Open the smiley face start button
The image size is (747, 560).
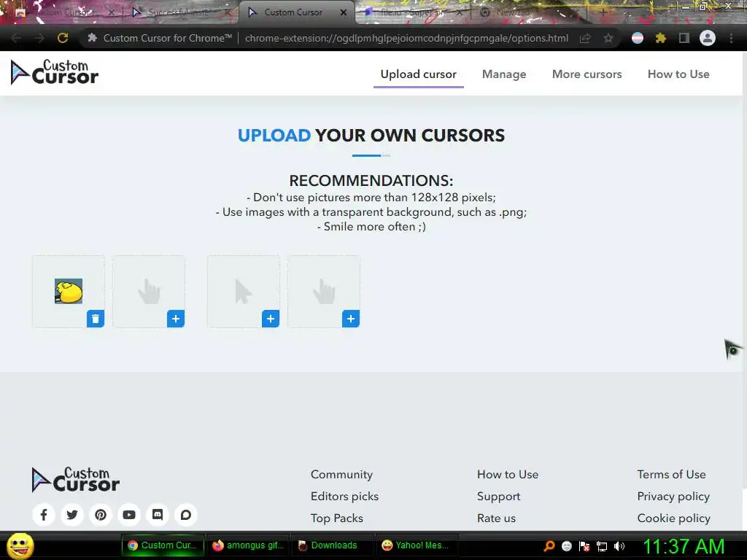pyautogui.click(x=20, y=545)
